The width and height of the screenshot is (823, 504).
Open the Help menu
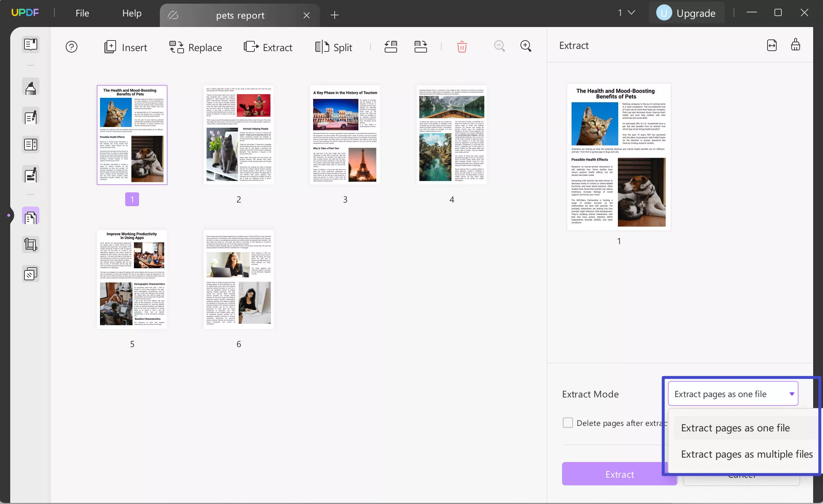pos(132,13)
